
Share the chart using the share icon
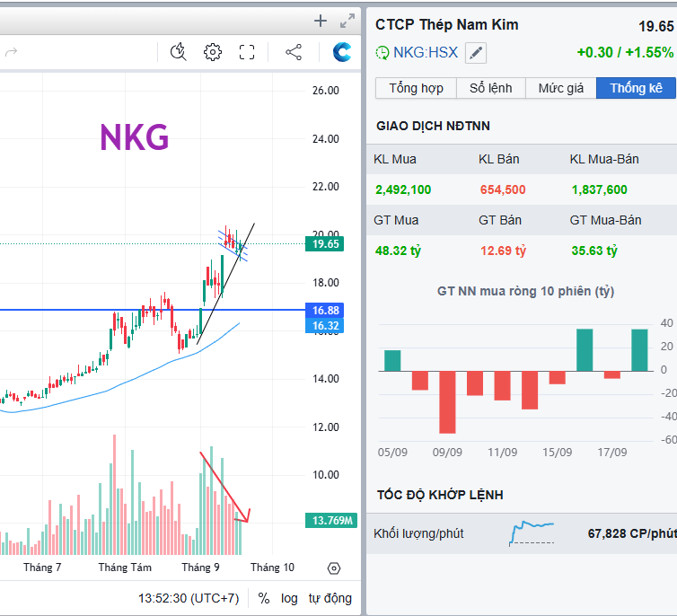pos(294,52)
